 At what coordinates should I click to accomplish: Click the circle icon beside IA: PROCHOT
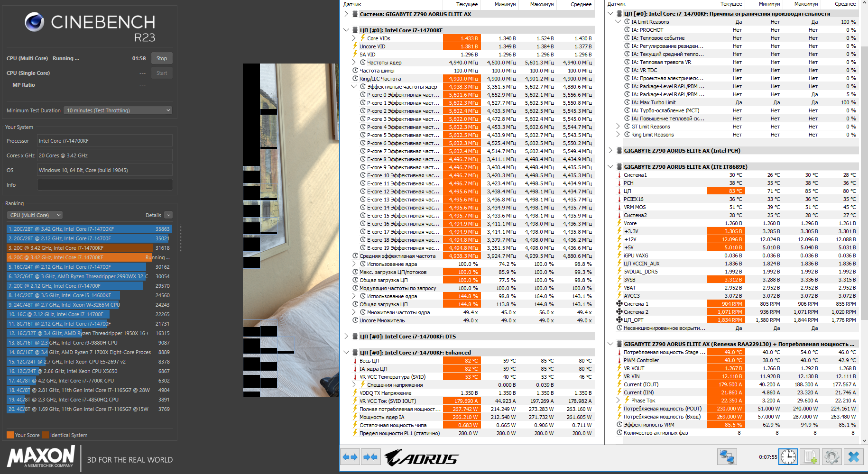[627, 30]
